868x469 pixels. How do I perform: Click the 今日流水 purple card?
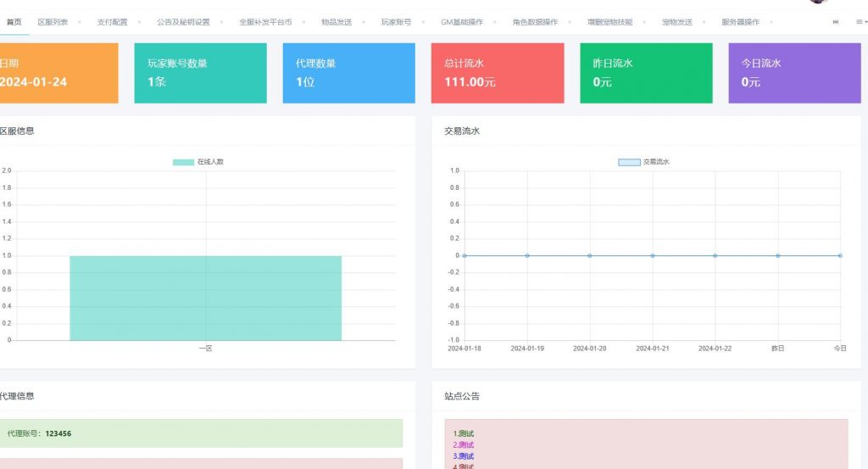(794, 73)
